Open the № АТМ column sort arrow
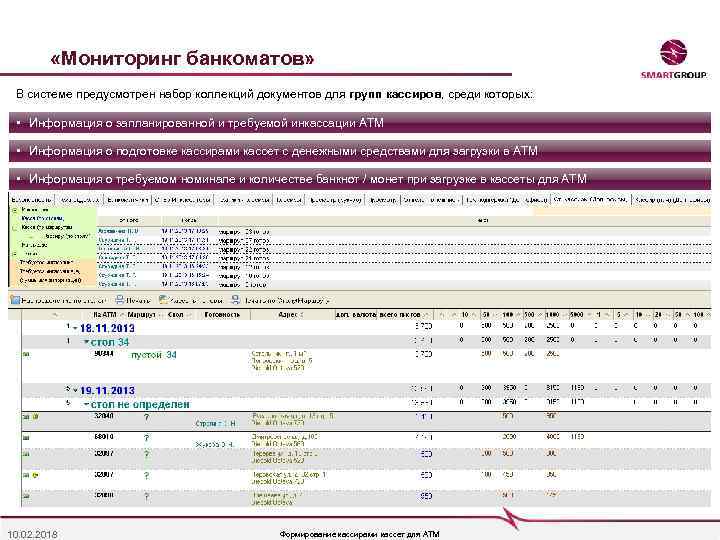This screenshot has height=540, width=720. coord(122,315)
